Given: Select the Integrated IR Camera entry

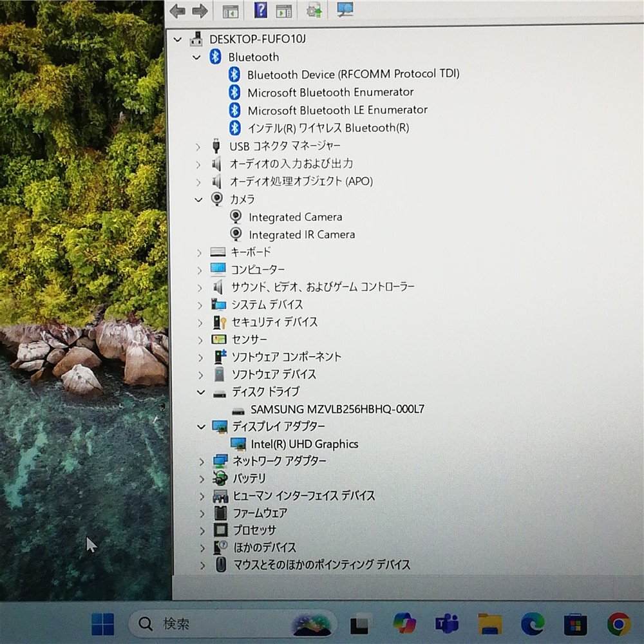Looking at the screenshot, I should pos(302,234).
